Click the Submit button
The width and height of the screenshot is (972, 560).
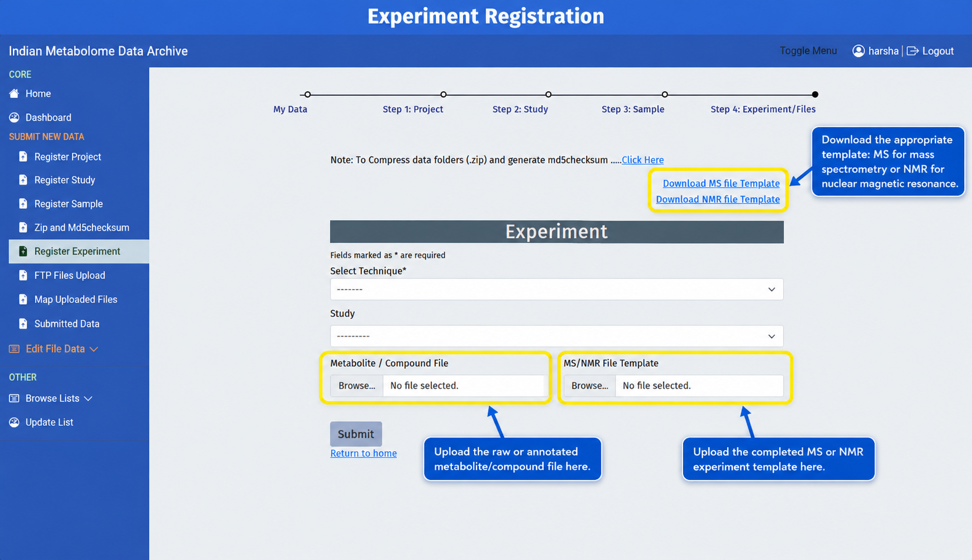click(356, 434)
